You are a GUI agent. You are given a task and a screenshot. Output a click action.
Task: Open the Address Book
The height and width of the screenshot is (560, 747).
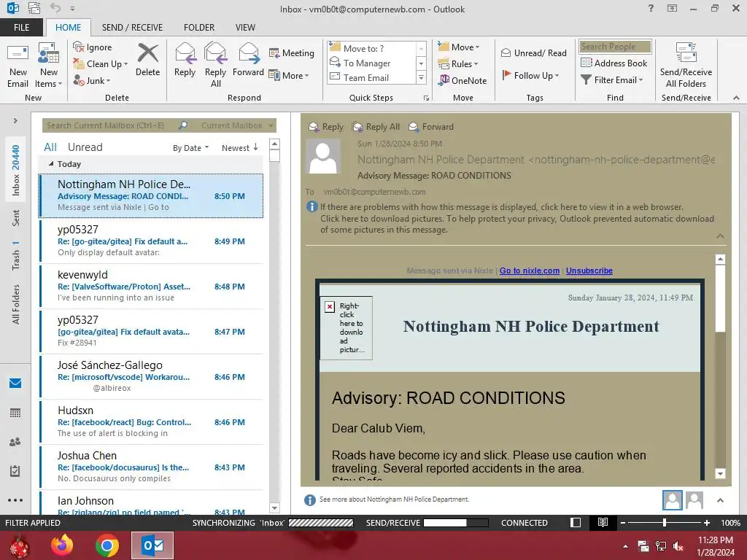(x=614, y=63)
